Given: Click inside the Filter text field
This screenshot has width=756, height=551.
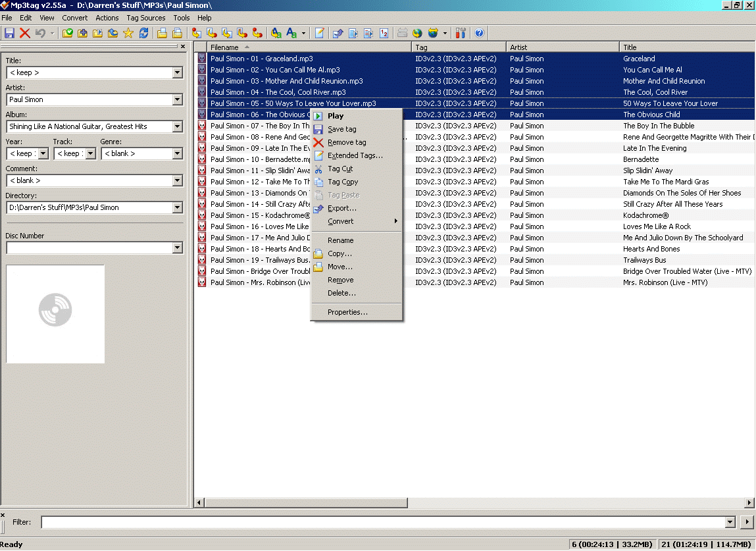Looking at the screenshot, I should click(384, 522).
